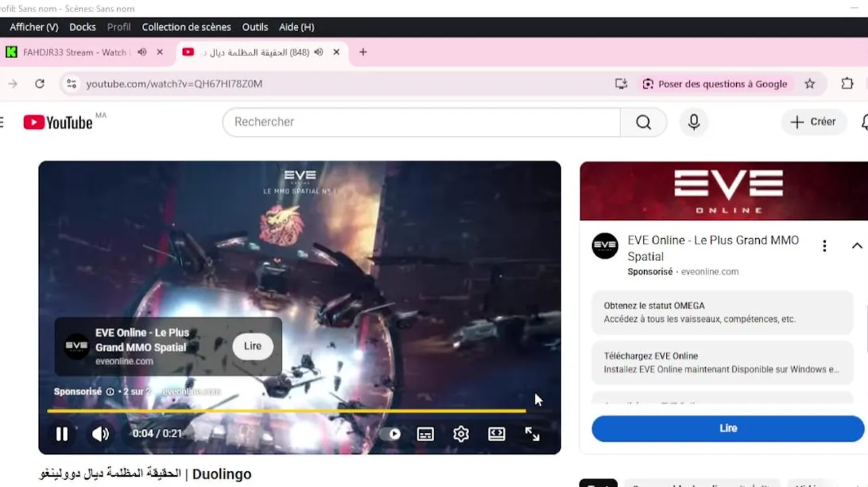Open Afficher (V) menu
Screen dimensions: 868x487
point(34,27)
